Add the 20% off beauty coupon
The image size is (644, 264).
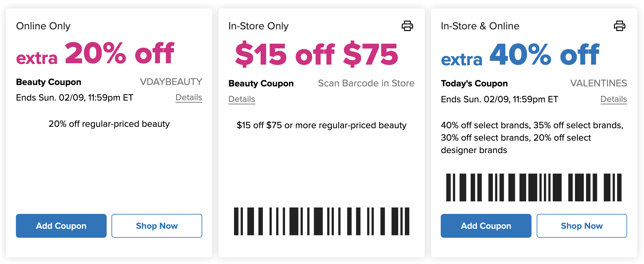tap(61, 226)
